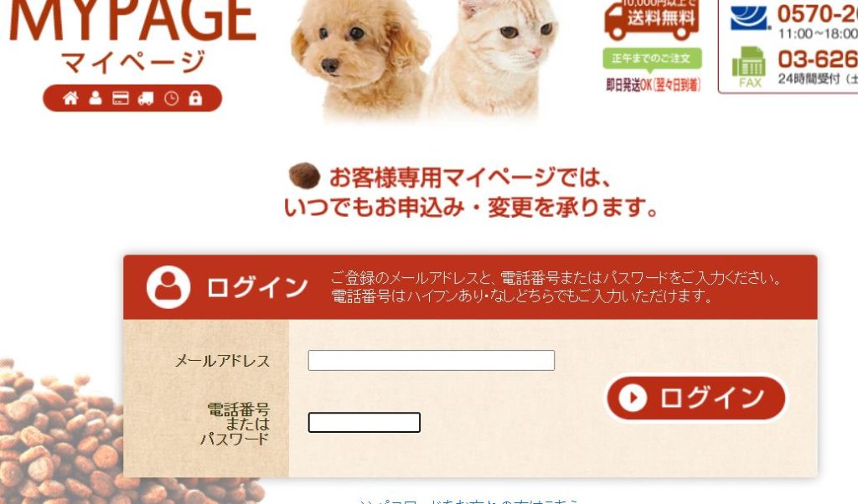This screenshot has width=858, height=504.
Task: Select the user profile icon in red bar
Action: pos(96,99)
